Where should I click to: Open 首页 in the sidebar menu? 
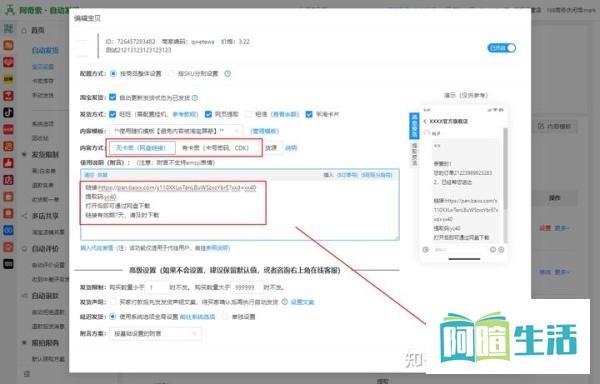38,30
